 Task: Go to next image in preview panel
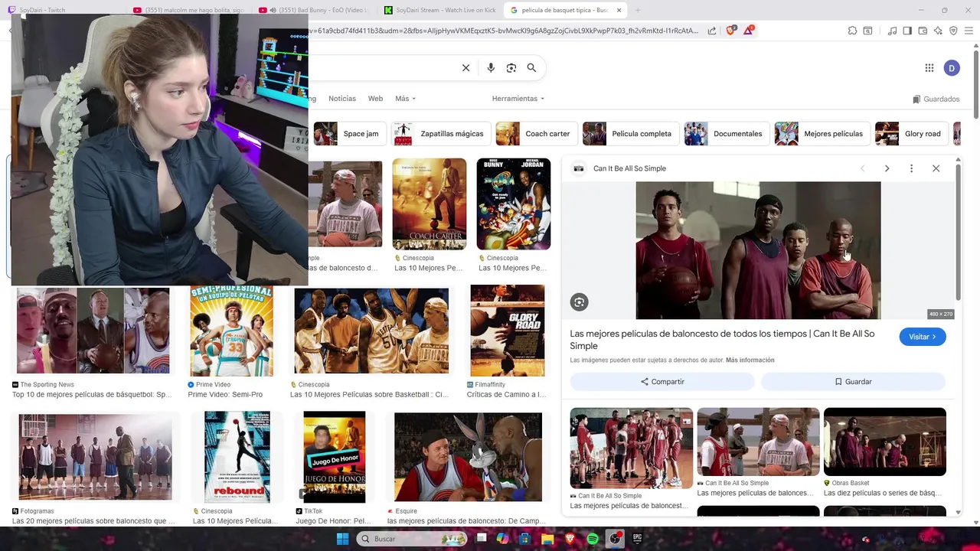coord(887,168)
